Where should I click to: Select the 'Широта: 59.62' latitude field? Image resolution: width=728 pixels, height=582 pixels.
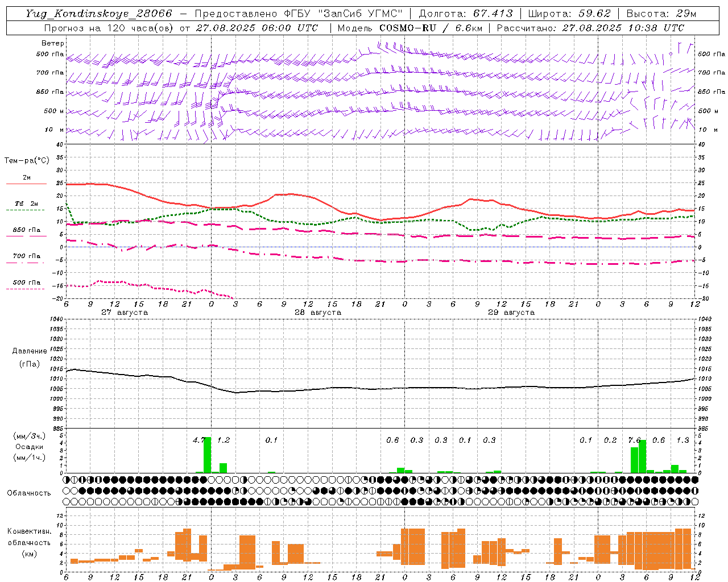click(569, 14)
